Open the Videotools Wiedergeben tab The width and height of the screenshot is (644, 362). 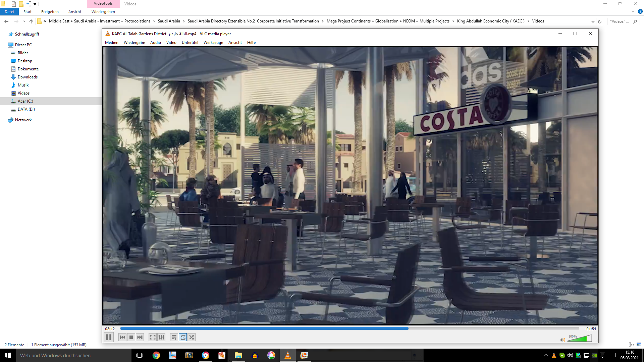click(103, 12)
